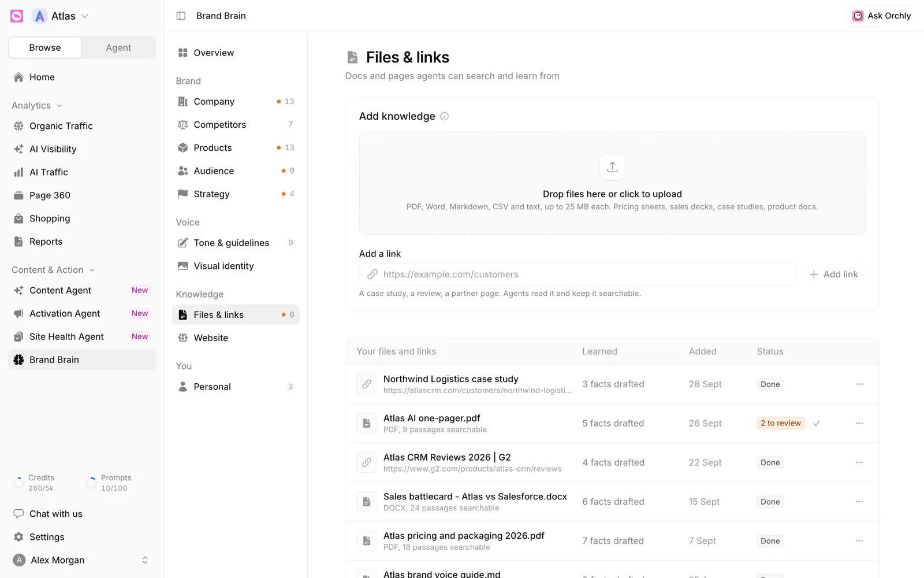Open Chat with us
This screenshot has width=924, height=578.
coord(82,514)
